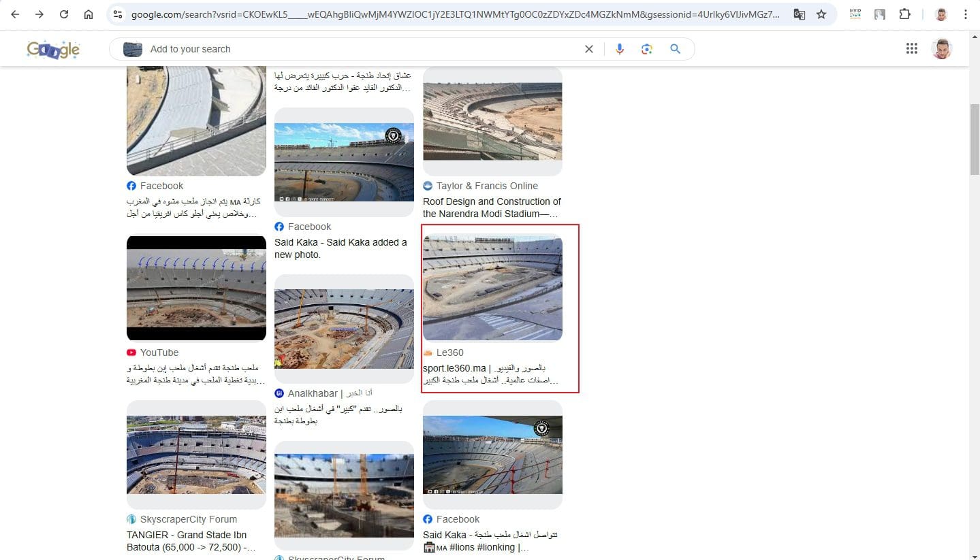Image resolution: width=980 pixels, height=560 pixels.
Task: Open Google Lens image search icon
Action: coord(647,49)
